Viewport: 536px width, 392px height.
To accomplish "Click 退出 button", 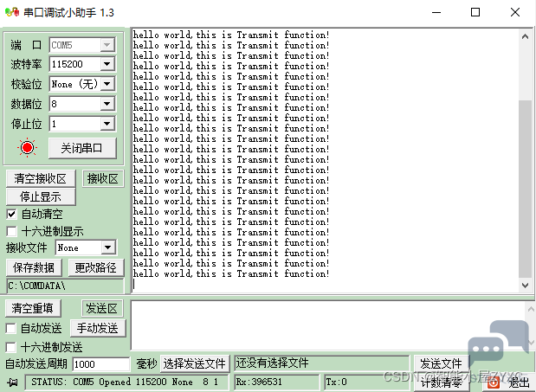I will click(x=508, y=382).
